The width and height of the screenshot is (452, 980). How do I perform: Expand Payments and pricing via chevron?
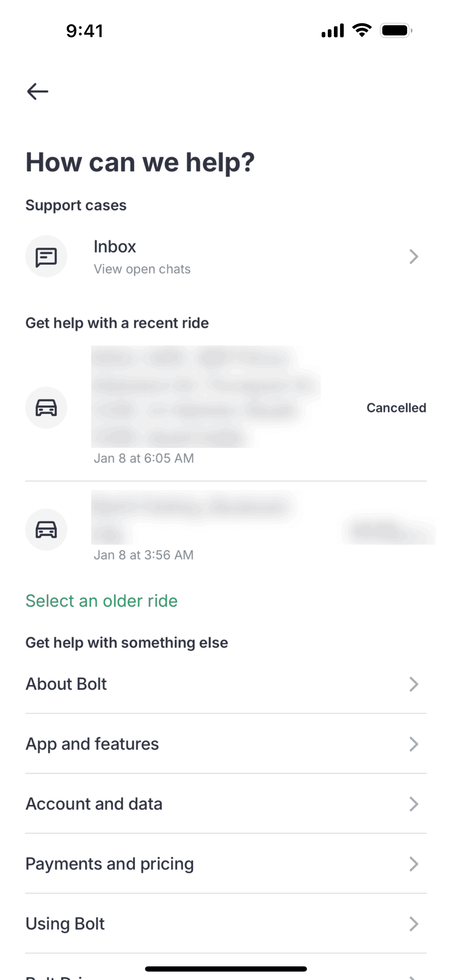(413, 864)
